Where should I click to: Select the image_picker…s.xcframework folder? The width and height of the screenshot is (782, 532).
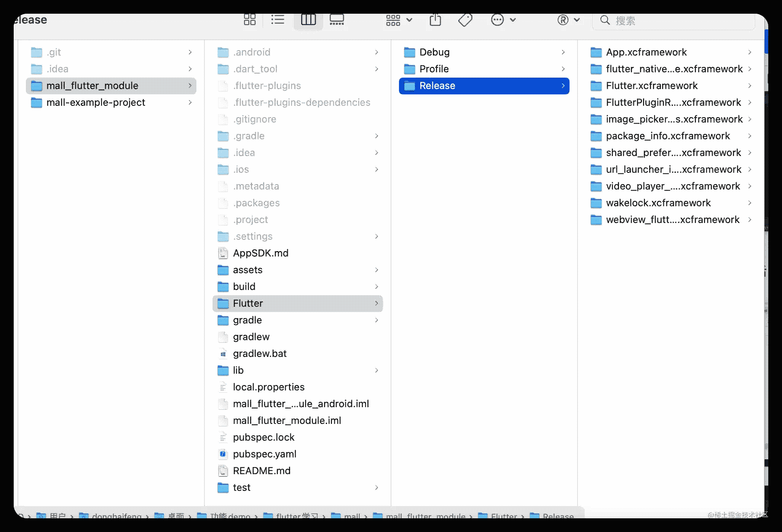[671, 119]
